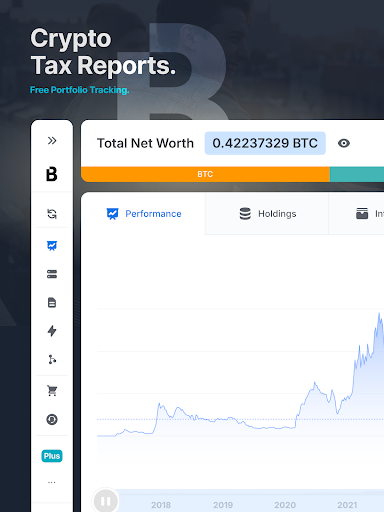
Task: Open the Performance chart sidebar icon
Action: [x=52, y=246]
